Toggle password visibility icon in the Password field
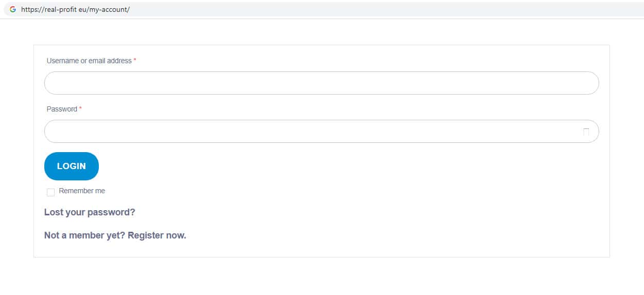644x295 pixels. (586, 132)
